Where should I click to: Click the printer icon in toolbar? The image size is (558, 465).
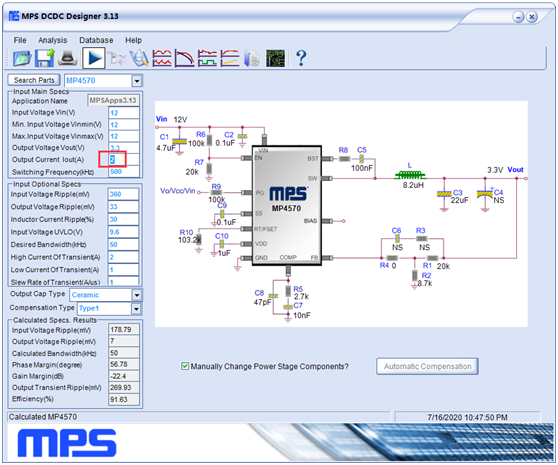pyautogui.click(x=68, y=58)
